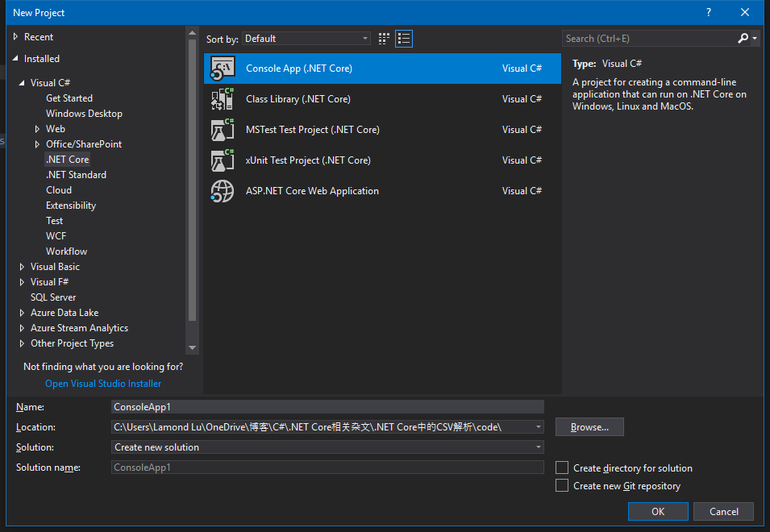Expand the Azure Stream Analytics node
The image size is (770, 532).
tap(22, 328)
